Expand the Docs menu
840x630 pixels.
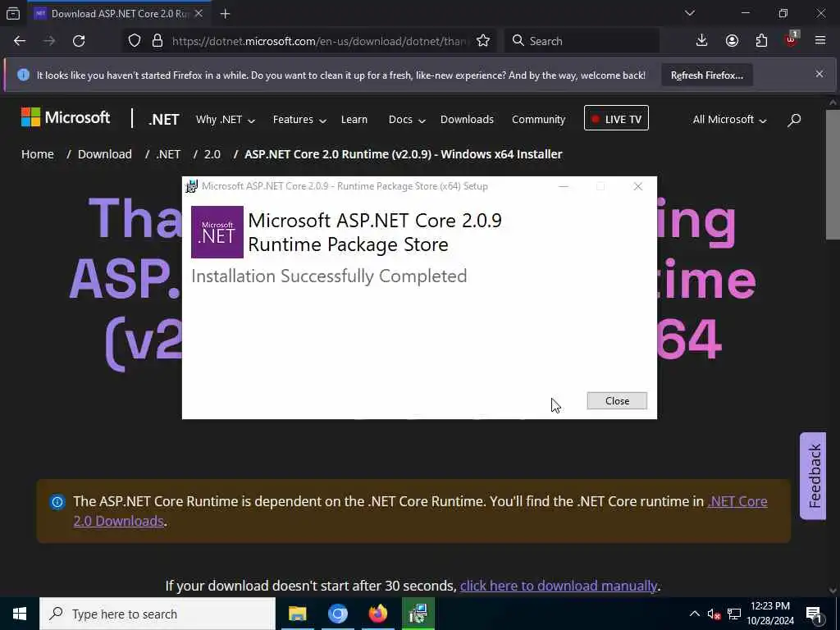(407, 120)
